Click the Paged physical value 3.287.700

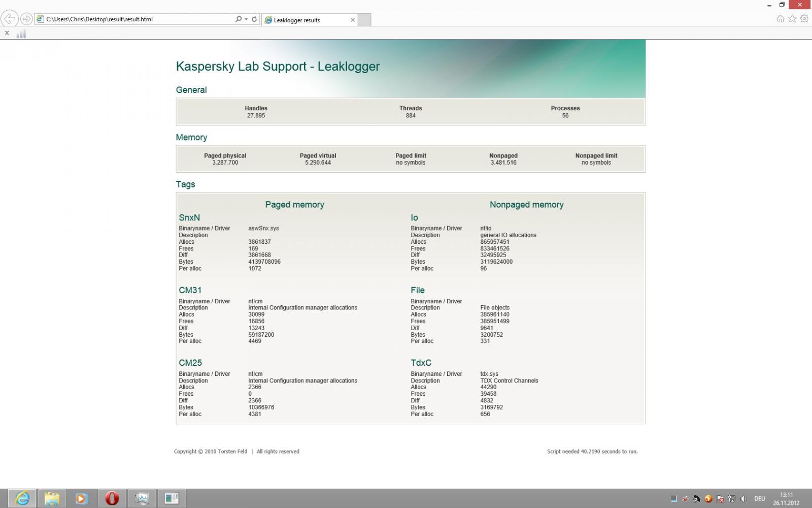[225, 163]
